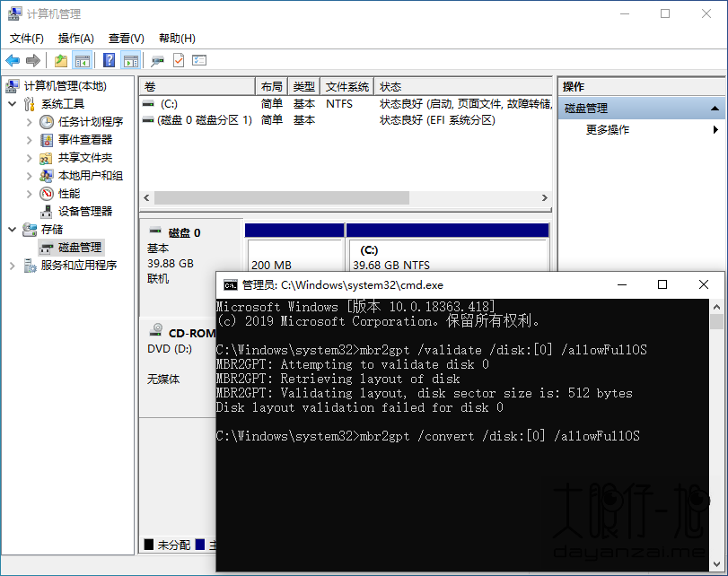Open the 查看 menu
728x576 pixels.
pos(127,39)
